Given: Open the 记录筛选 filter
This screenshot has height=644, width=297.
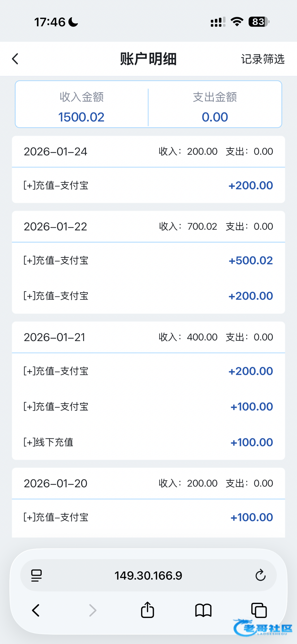Looking at the screenshot, I should click(x=263, y=59).
